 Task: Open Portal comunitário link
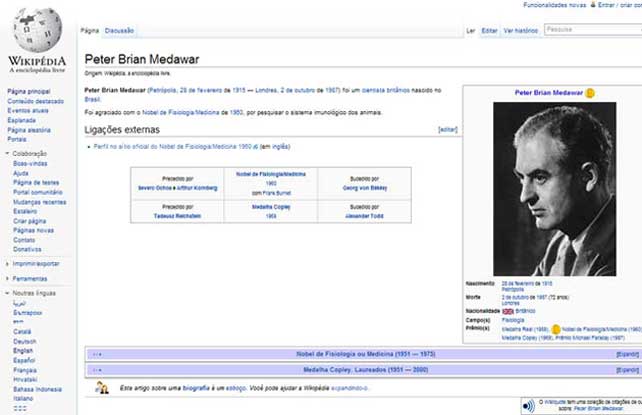(38, 192)
